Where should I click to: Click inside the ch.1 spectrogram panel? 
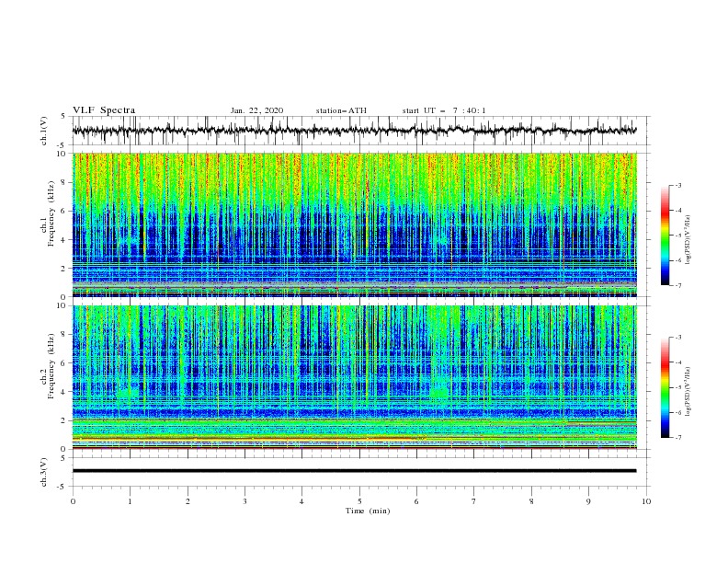354,224
